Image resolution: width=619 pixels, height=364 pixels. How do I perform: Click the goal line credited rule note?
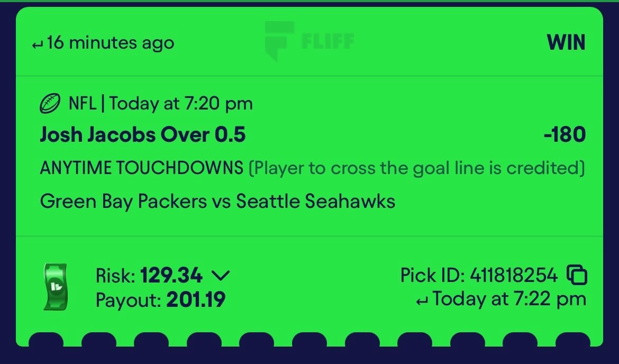tap(417, 168)
